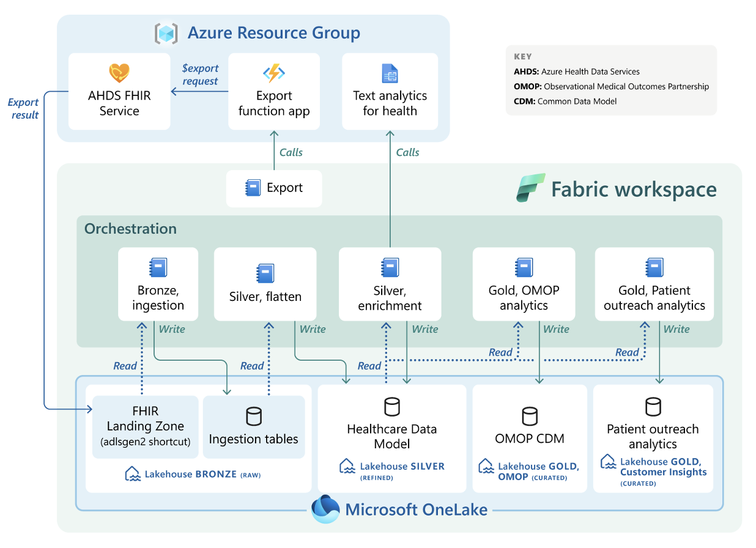Click the 'AHDS FHIR Service' label
Image resolution: width=756 pixels, height=548 pixels.
pyautogui.click(x=119, y=103)
